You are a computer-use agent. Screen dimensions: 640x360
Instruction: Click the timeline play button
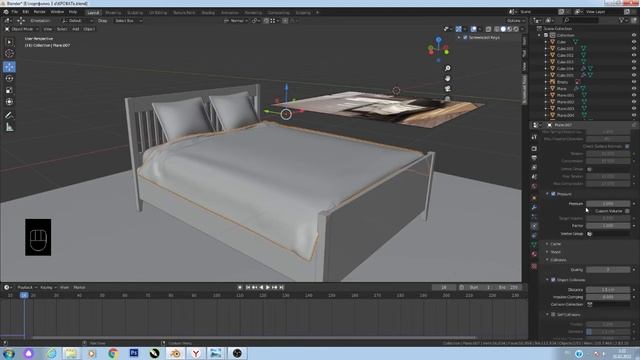coord(268,287)
